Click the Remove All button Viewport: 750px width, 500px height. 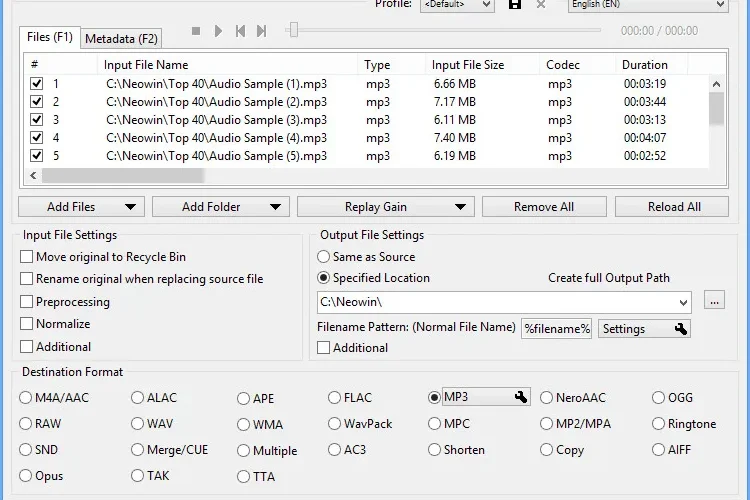click(544, 207)
